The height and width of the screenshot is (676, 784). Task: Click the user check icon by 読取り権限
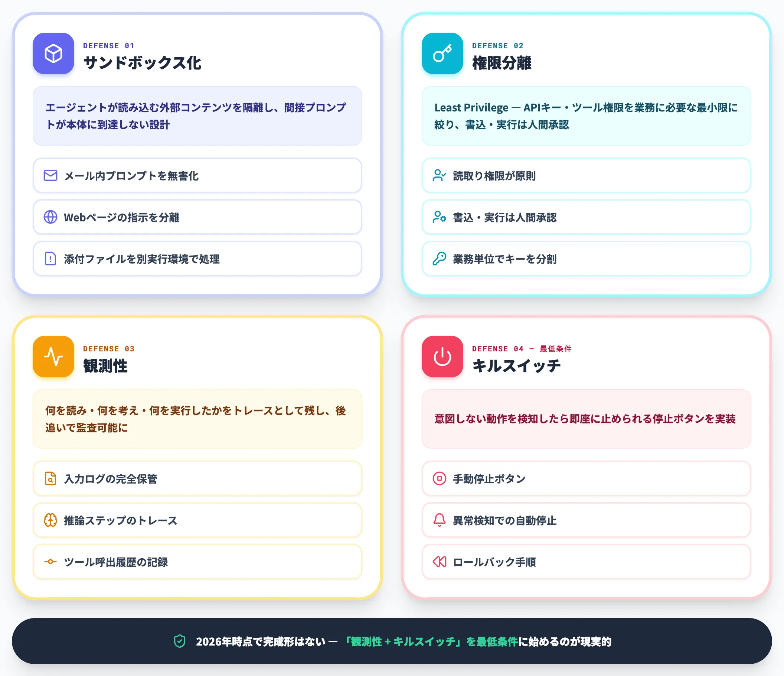point(439,176)
